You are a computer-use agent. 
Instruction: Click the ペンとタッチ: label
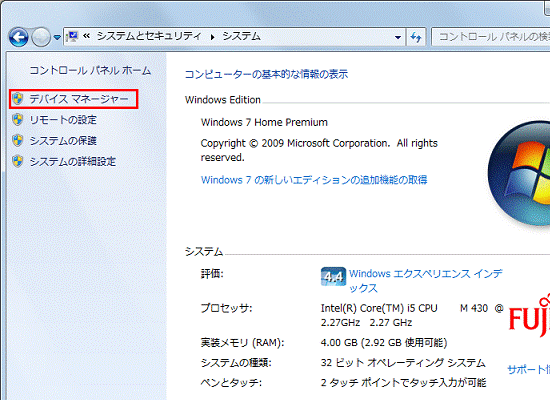pyautogui.click(x=231, y=382)
